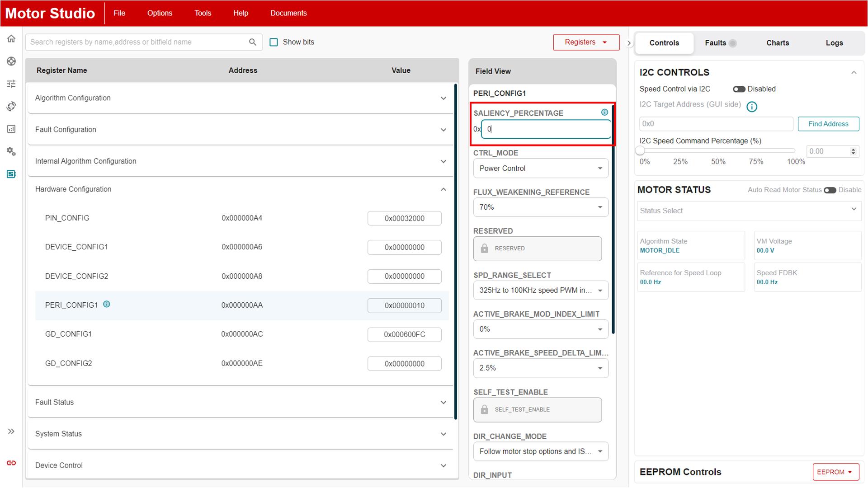Open the Status Select dropdown

[748, 211]
